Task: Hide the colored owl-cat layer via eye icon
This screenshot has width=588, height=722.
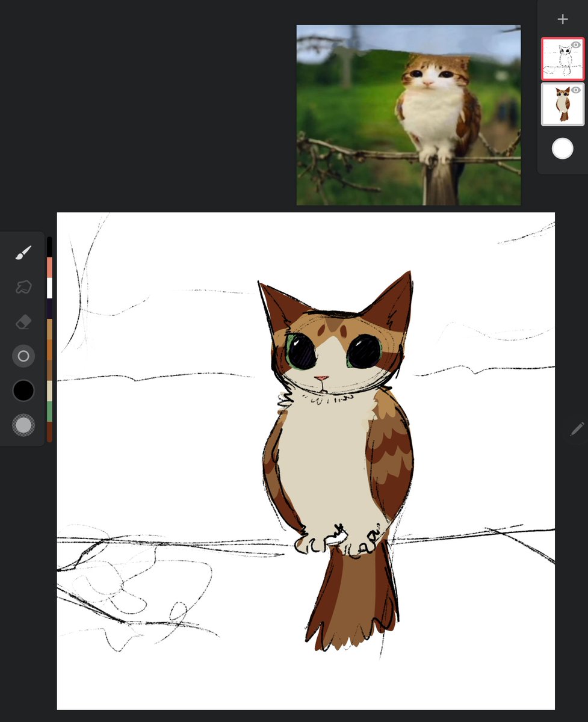Action: click(x=576, y=90)
